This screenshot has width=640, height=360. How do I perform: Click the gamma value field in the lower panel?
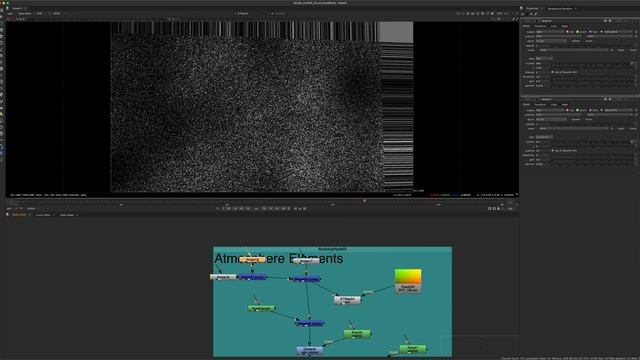(543, 164)
